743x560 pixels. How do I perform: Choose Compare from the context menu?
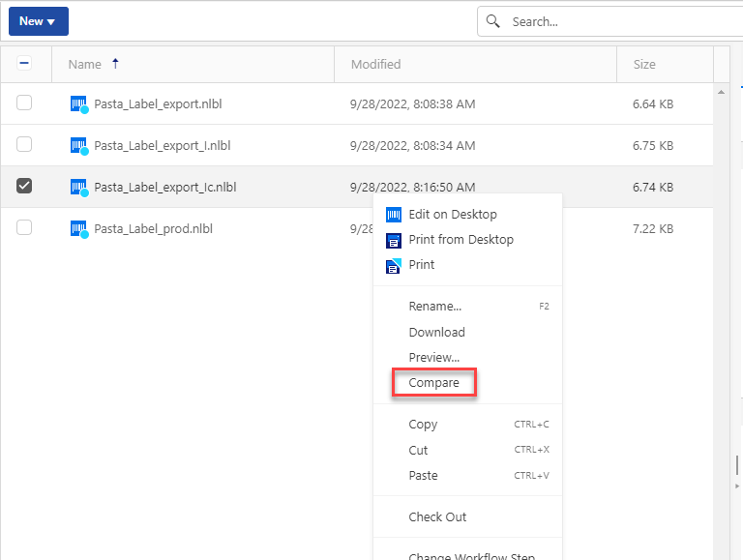(433, 383)
